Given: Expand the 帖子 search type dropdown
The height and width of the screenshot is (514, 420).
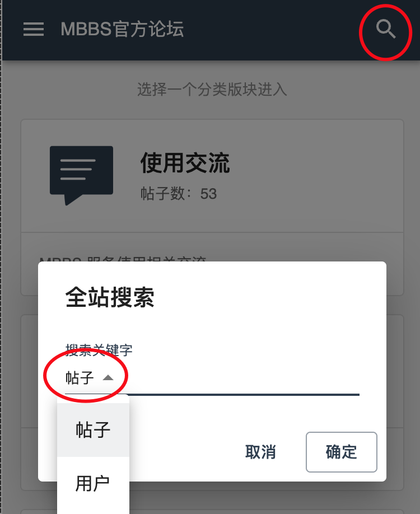Looking at the screenshot, I should 90,377.
